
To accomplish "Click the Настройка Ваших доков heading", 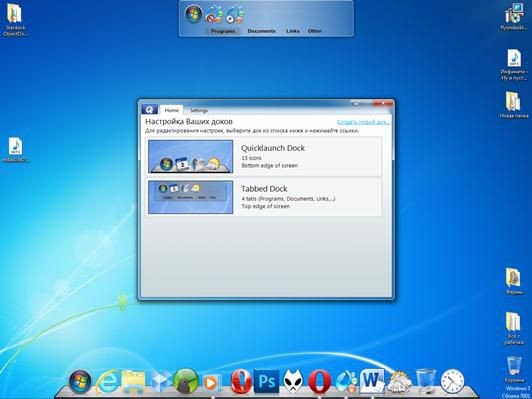I will (189, 121).
